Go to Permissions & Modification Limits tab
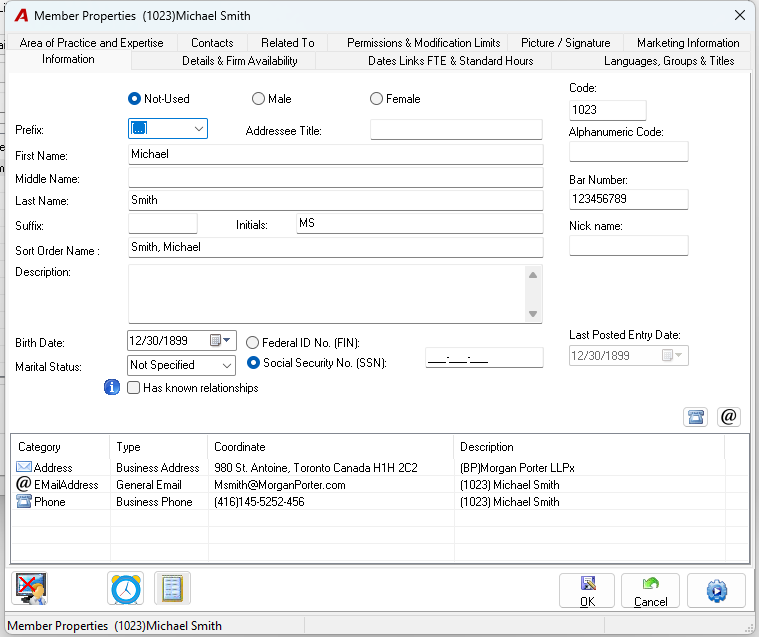The height and width of the screenshot is (637, 759). [424, 43]
